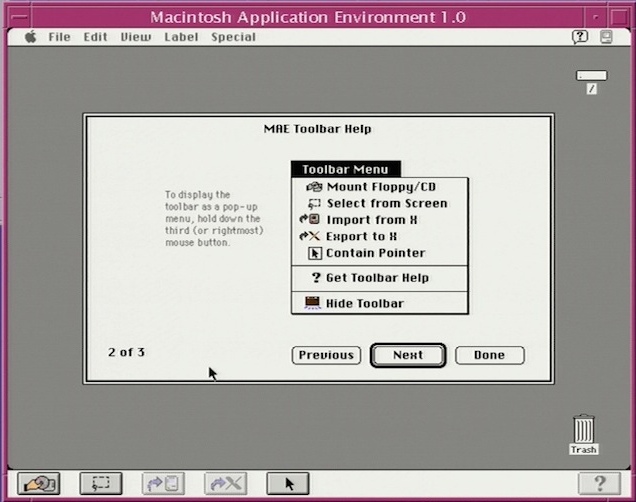Click the "Export to X" text
Viewport: 636px width, 502px height.
point(361,236)
